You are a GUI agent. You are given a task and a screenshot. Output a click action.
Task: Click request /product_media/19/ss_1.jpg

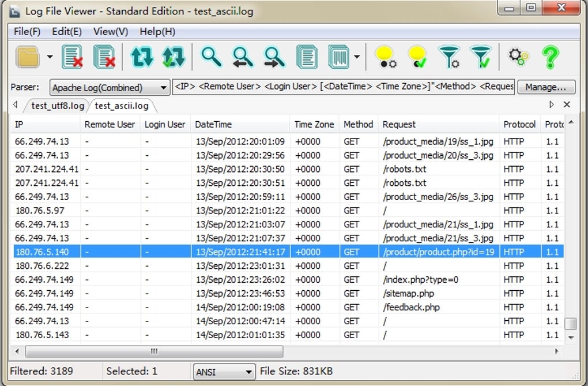[438, 141]
